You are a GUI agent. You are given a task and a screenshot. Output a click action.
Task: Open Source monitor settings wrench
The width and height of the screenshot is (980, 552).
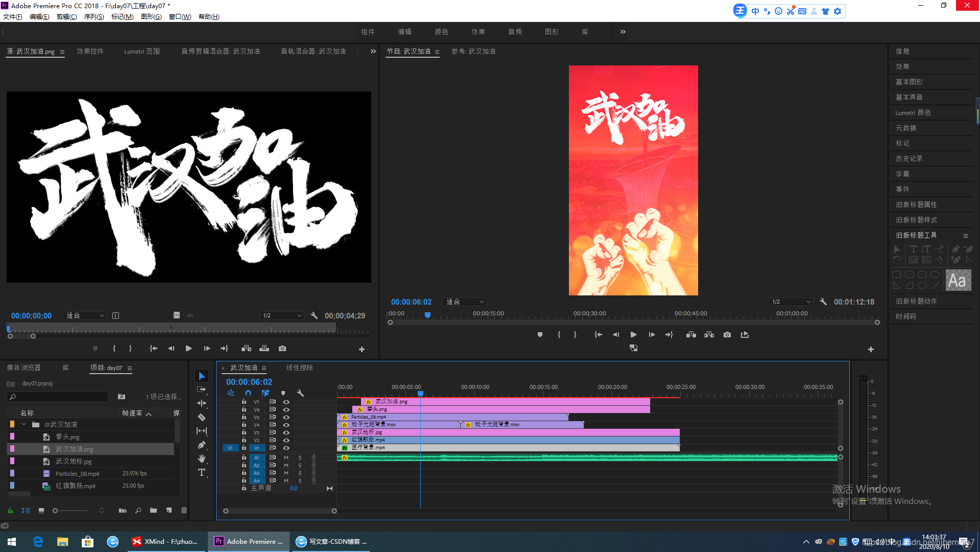314,315
